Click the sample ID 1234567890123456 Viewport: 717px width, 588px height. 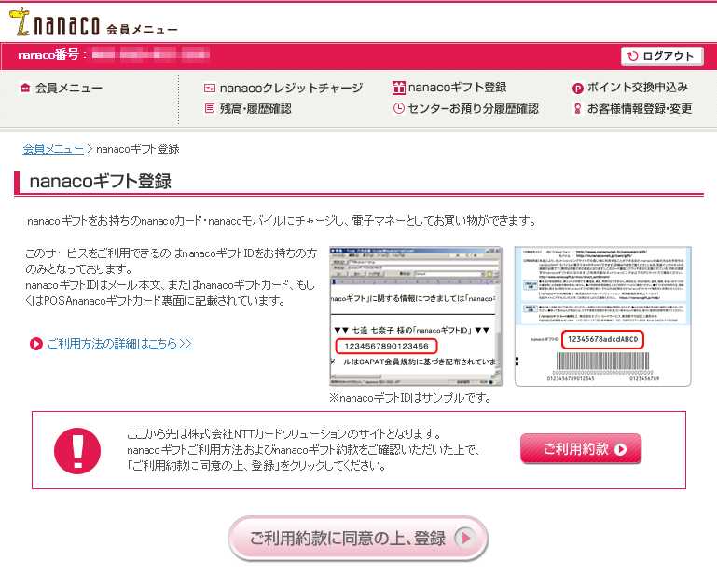tap(386, 347)
